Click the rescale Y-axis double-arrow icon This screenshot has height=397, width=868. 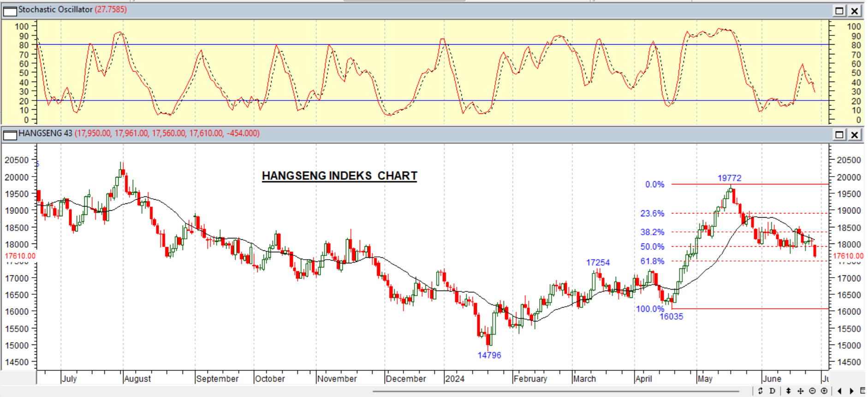(788, 391)
